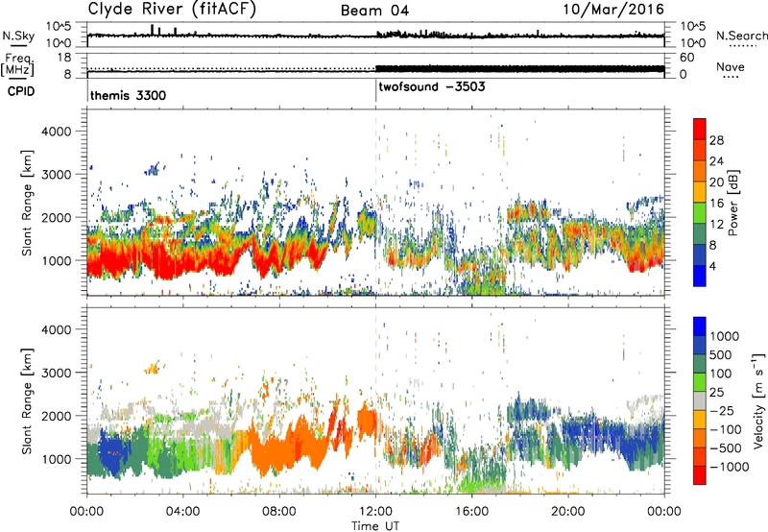
Task: Select the 'twofsound -3503' CPID text
Action: [x=431, y=86]
